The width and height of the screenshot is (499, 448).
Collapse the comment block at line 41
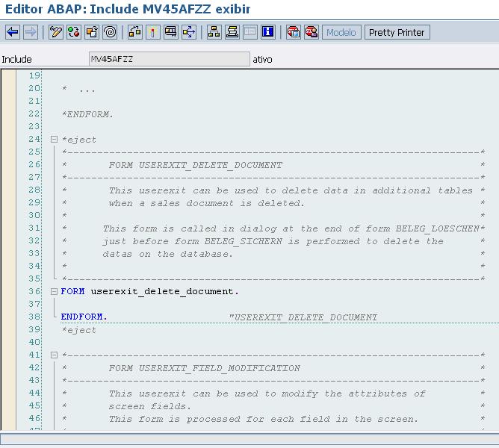[x=54, y=355]
